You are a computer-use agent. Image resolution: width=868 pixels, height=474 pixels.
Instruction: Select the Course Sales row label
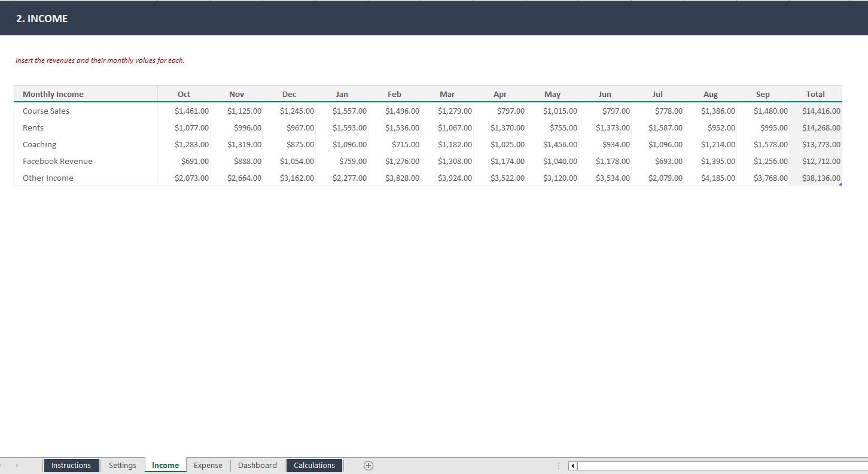tap(46, 111)
